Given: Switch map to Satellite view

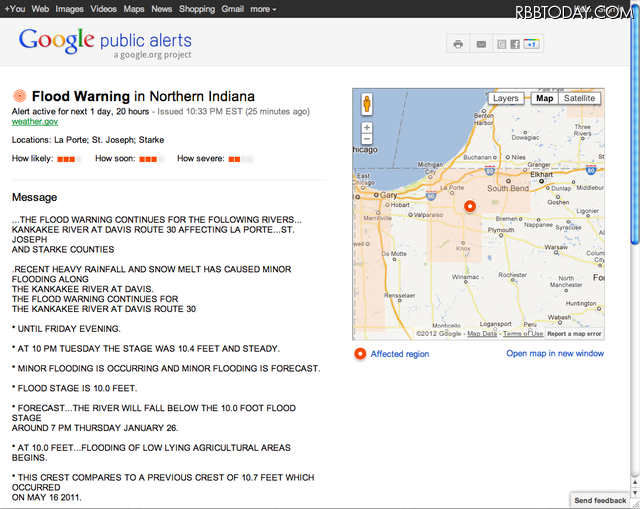Looking at the screenshot, I should 579,98.
